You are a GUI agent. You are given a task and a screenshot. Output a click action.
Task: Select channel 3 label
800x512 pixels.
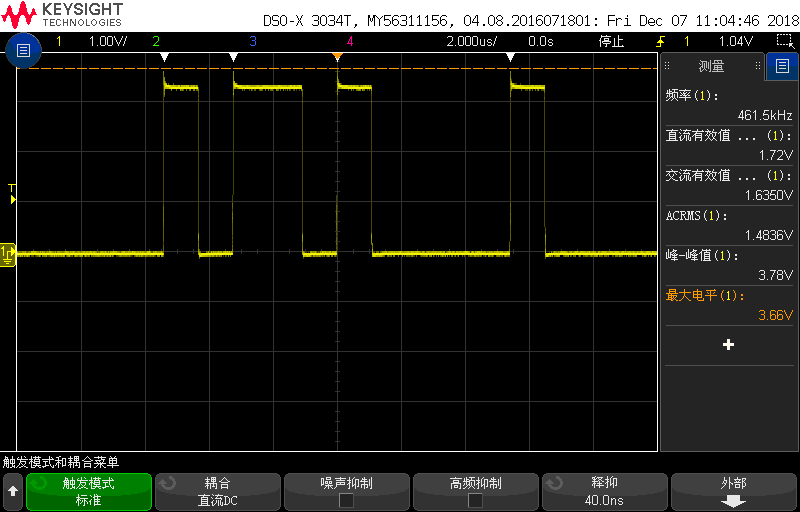(x=253, y=42)
